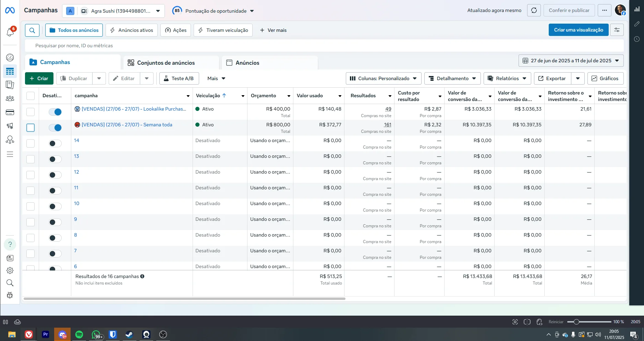Viewport: 644px width, 341px height.
Task: Click Teste A/B button
Action: click(179, 78)
